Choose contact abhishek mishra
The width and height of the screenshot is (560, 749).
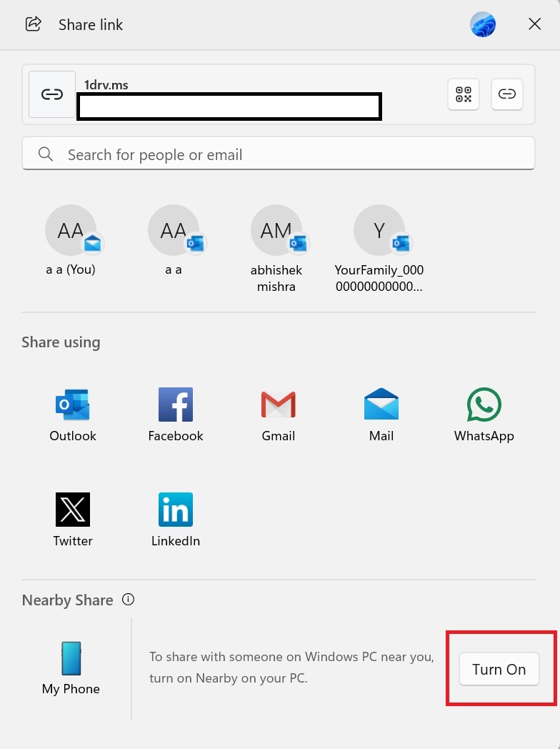click(276, 249)
